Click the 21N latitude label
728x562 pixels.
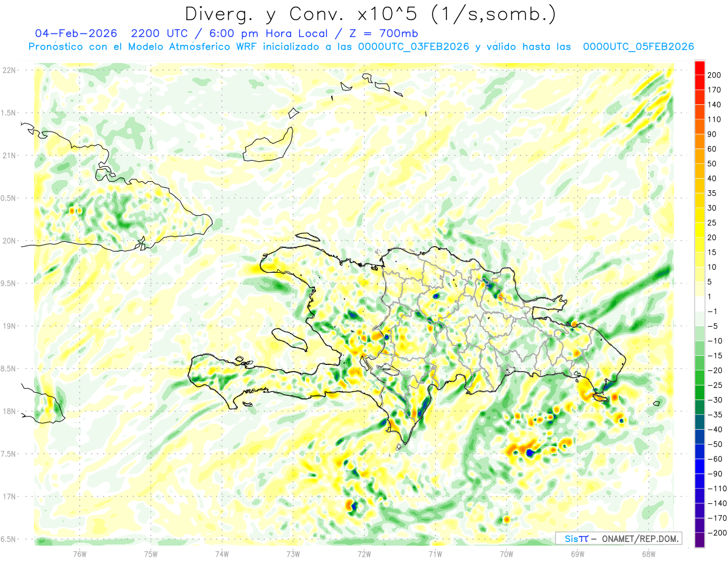[x=8, y=155]
